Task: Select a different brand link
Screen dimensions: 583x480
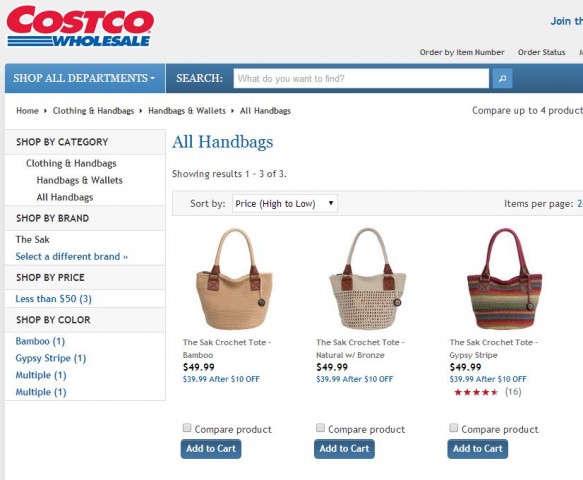Action: point(71,257)
